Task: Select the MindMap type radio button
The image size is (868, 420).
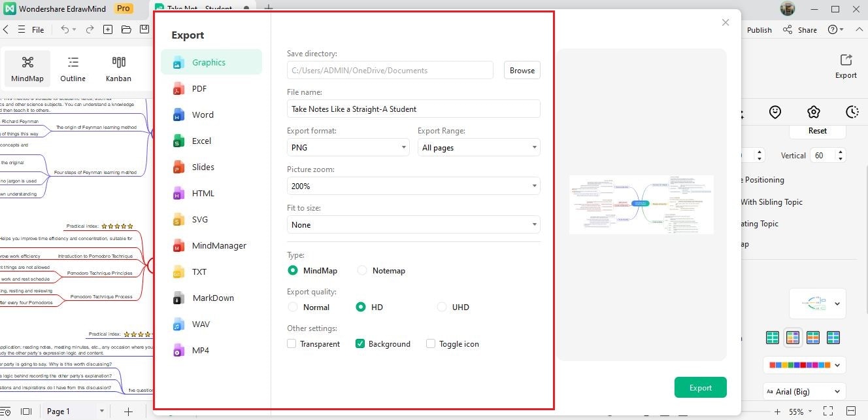Action: (x=293, y=270)
